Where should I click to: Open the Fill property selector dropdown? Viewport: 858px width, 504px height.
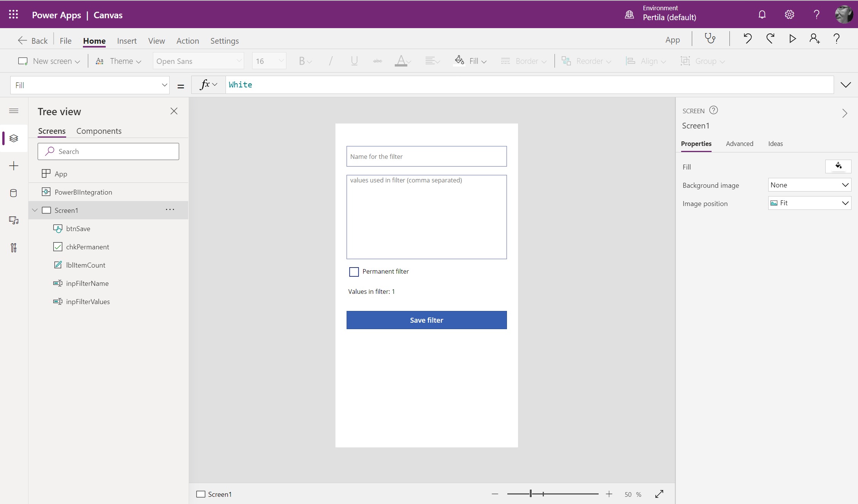[90, 85]
